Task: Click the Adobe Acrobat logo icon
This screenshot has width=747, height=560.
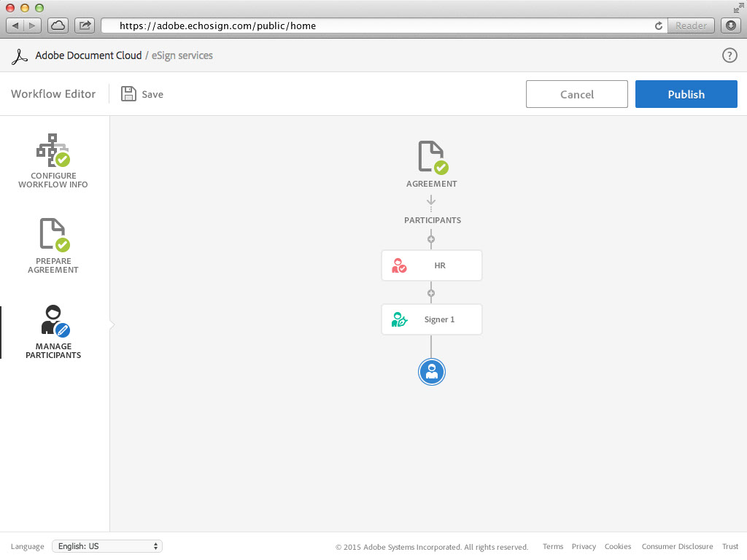Action: (x=20, y=56)
